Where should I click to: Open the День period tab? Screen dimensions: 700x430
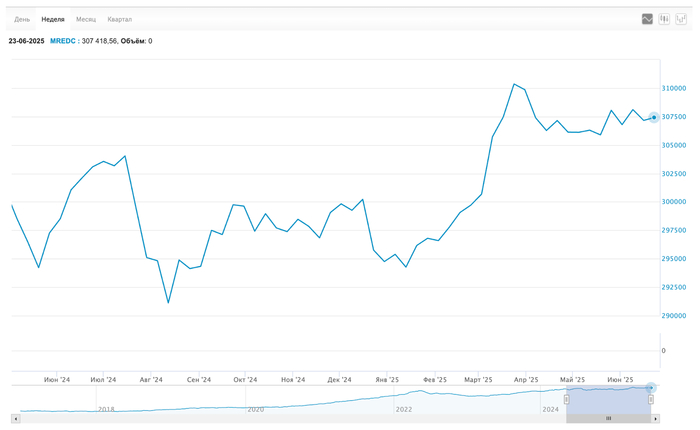pos(22,19)
